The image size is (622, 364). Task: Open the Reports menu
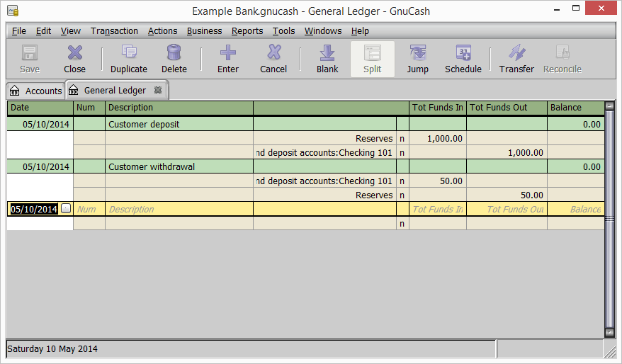click(247, 31)
